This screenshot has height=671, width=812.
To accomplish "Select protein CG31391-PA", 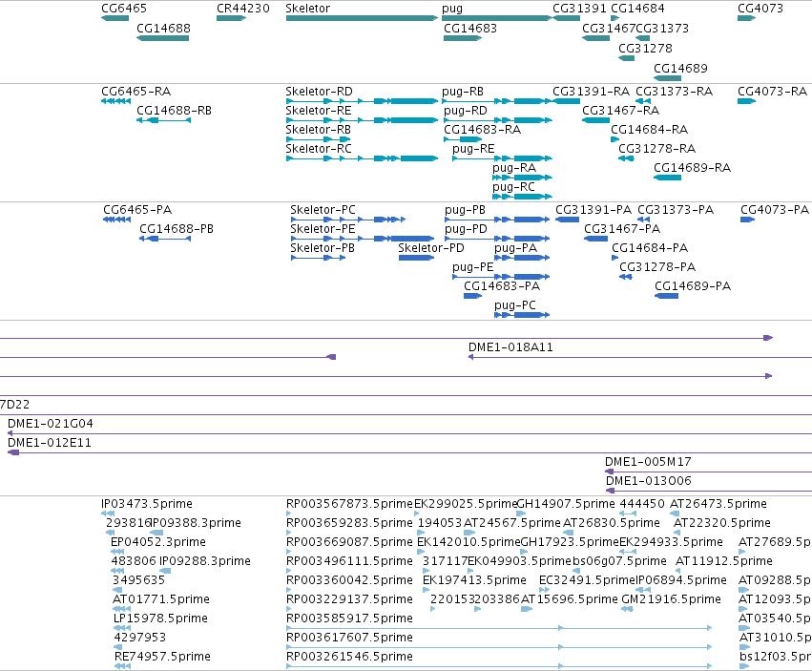I will [593, 210].
